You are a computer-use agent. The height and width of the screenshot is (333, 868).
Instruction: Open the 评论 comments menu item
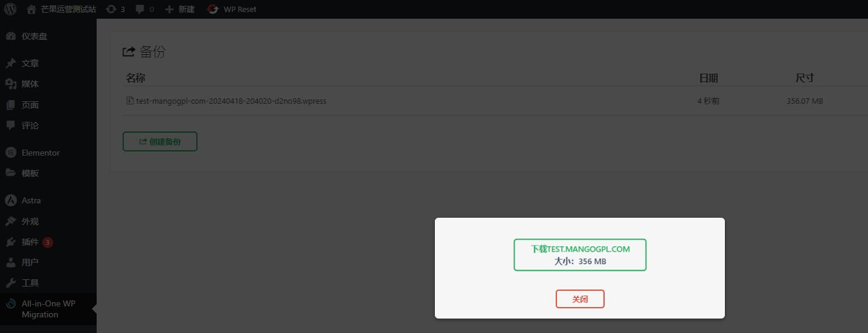point(48,125)
